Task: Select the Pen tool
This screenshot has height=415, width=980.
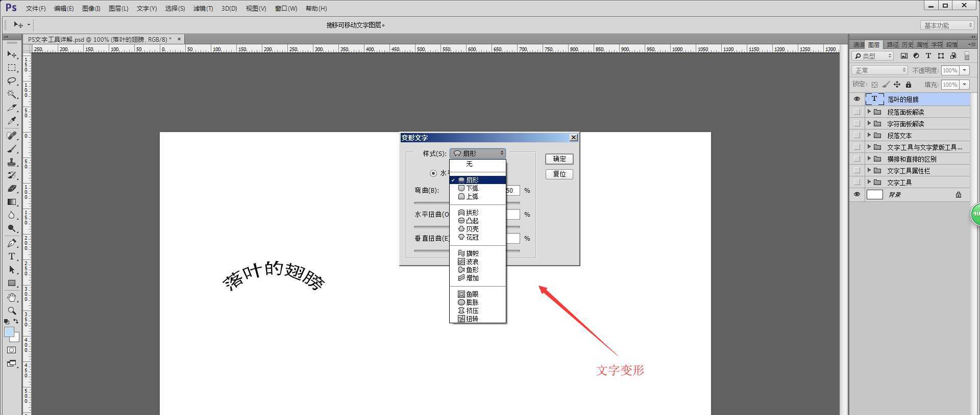Action: click(12, 243)
